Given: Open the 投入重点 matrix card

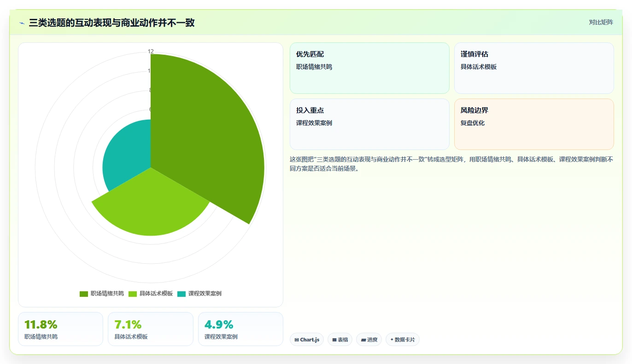Looking at the screenshot, I should (x=369, y=124).
